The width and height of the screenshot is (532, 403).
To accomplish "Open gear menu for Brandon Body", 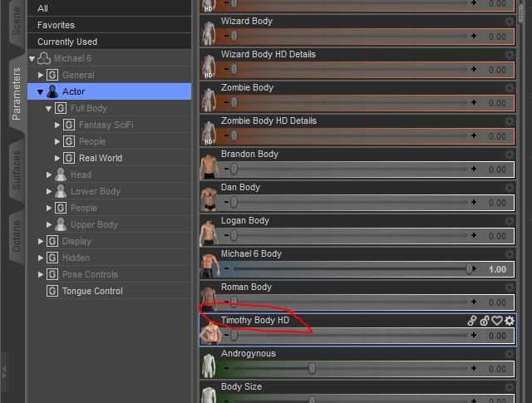I will (510, 155).
